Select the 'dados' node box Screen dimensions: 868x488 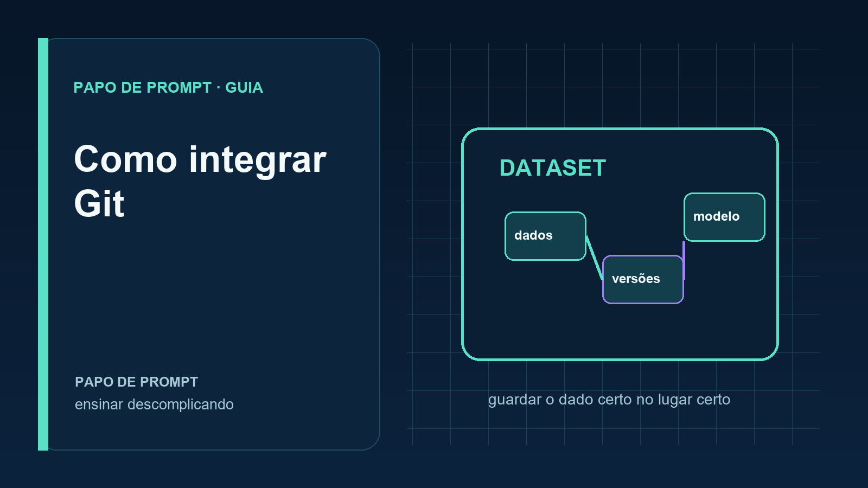(x=545, y=236)
